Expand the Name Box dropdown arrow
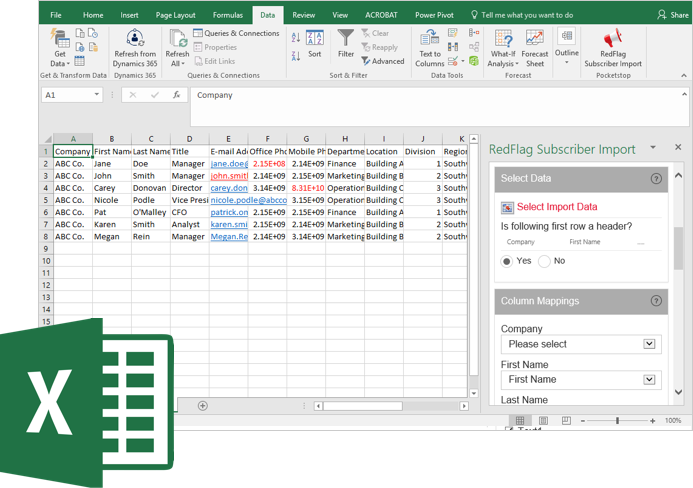 click(97, 95)
